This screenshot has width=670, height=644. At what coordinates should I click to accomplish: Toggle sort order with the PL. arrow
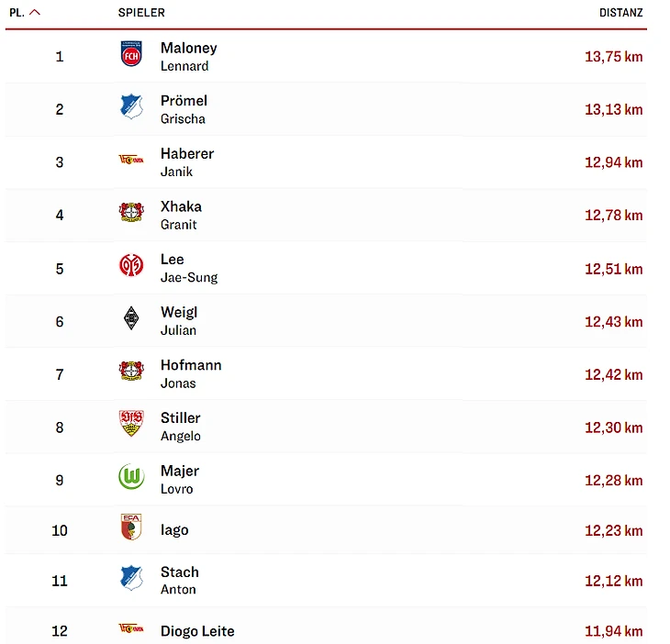pos(35,13)
